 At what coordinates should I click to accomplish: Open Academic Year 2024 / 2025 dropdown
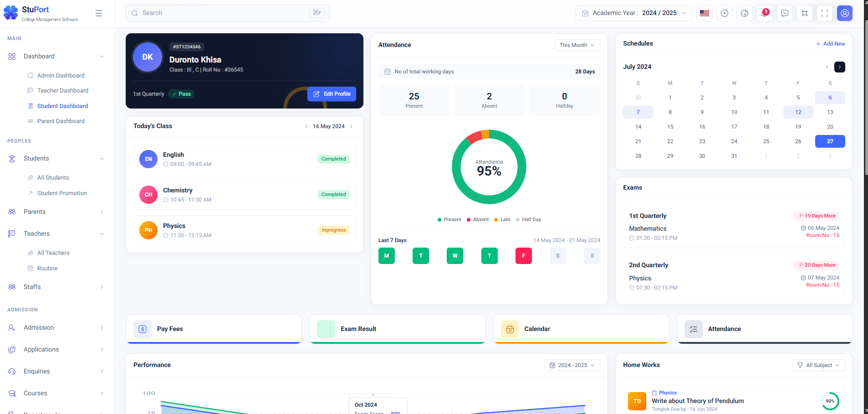634,13
